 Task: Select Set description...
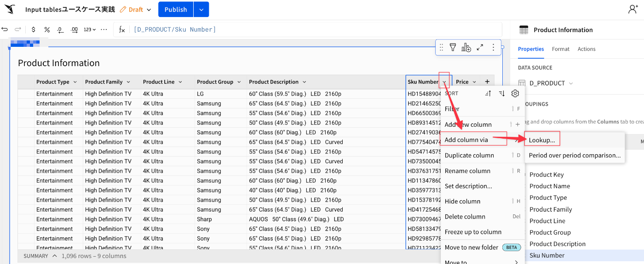coord(483,186)
